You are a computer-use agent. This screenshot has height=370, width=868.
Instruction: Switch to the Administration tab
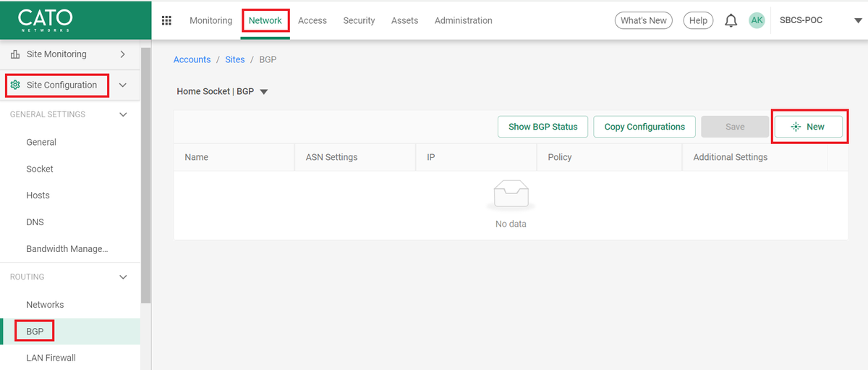[x=463, y=20]
